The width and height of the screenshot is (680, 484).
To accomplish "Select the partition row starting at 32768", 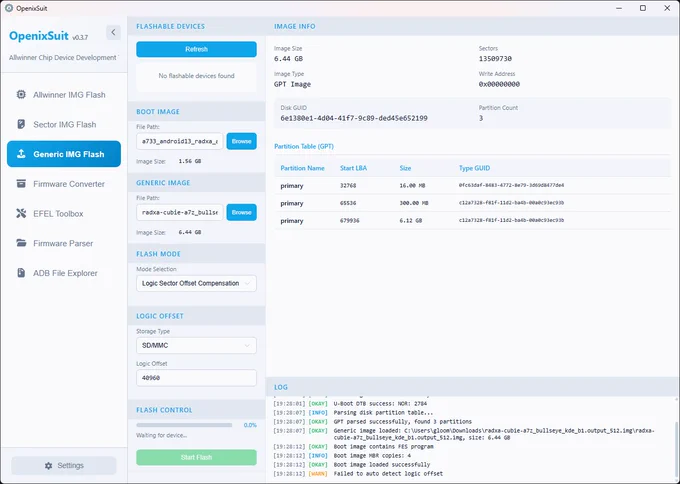I will pyautogui.click(x=472, y=186).
